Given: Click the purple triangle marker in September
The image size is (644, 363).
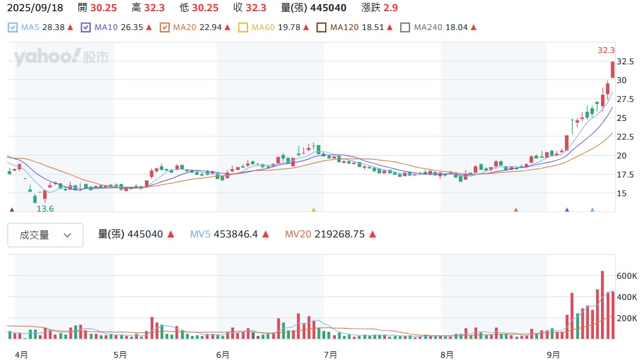Looking at the screenshot, I should pyautogui.click(x=567, y=209).
